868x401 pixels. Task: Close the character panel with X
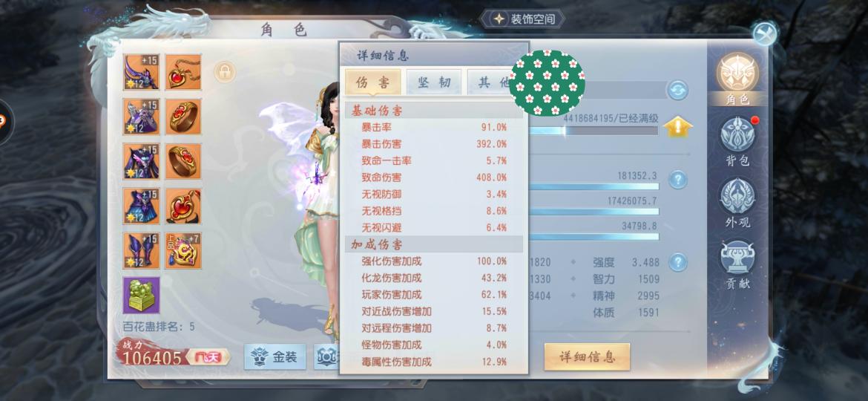click(x=766, y=34)
